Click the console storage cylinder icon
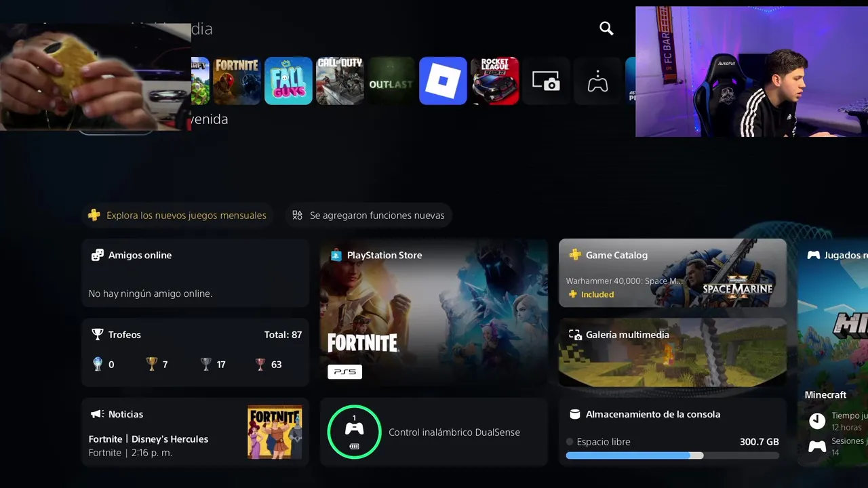Screen dimensions: 868x488 pyautogui.click(x=575, y=414)
